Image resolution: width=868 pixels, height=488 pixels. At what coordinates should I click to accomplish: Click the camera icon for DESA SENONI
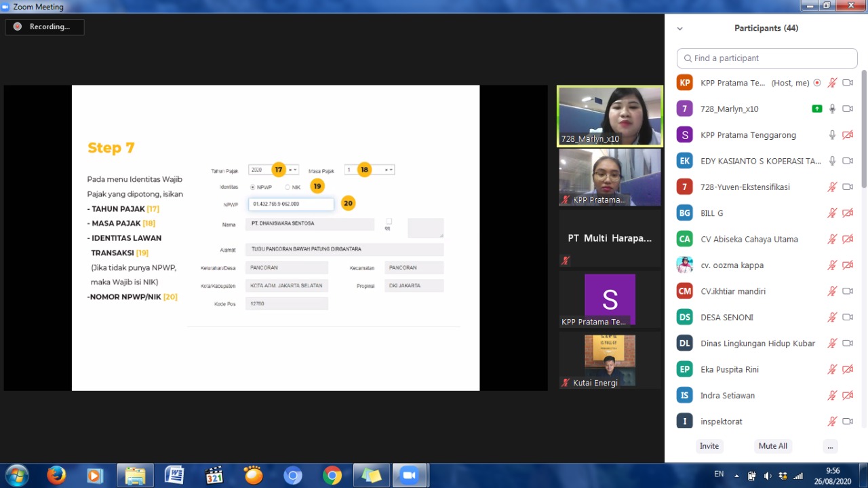847,317
